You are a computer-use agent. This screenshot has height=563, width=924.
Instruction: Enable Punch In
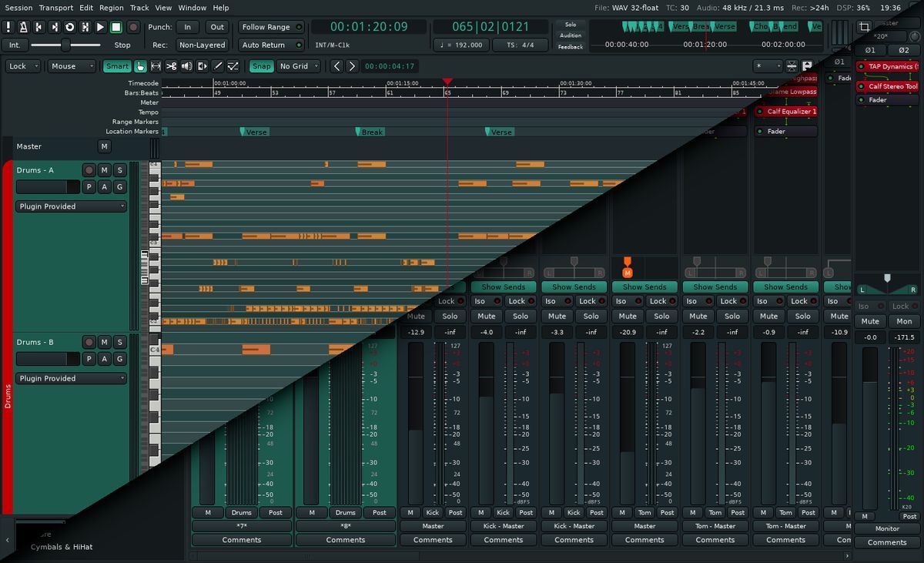[x=187, y=27]
